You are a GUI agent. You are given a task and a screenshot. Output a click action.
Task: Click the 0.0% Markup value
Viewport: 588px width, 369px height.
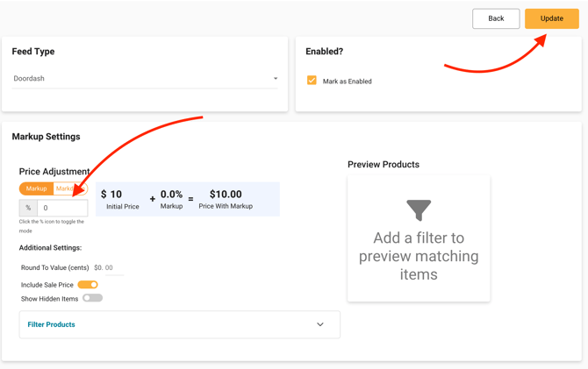pyautogui.click(x=171, y=194)
